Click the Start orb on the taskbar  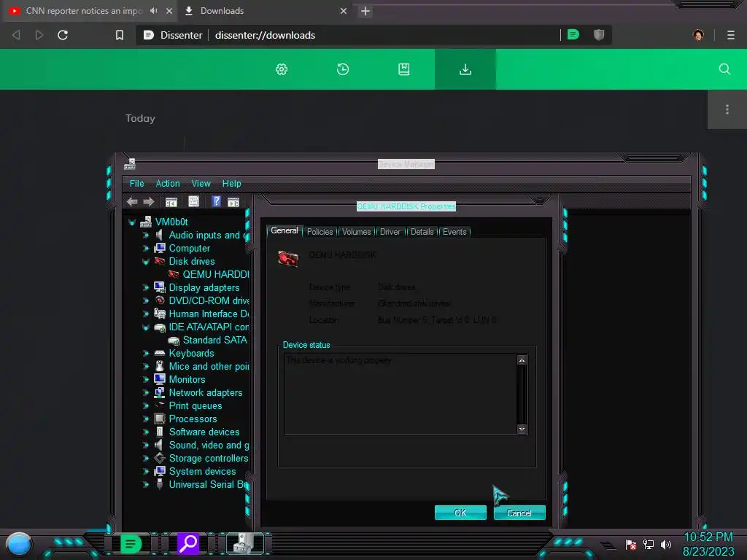[x=19, y=544]
